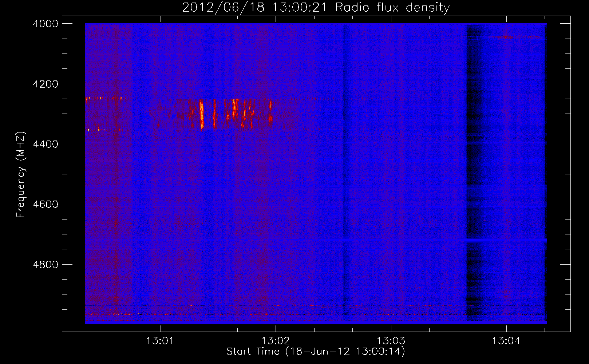Select the "Frequency (MHZ)" y-axis label
Screen dimensions: 589x364
pyautogui.click(x=21, y=175)
